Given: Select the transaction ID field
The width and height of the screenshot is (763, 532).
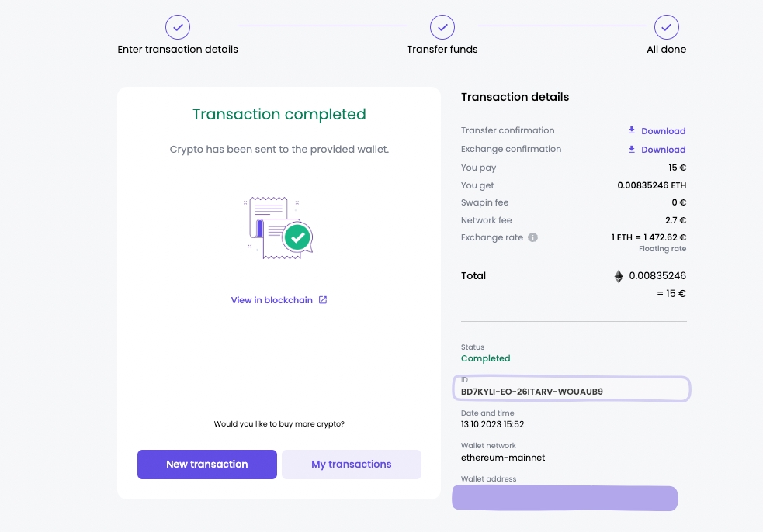Looking at the screenshot, I should tap(571, 389).
